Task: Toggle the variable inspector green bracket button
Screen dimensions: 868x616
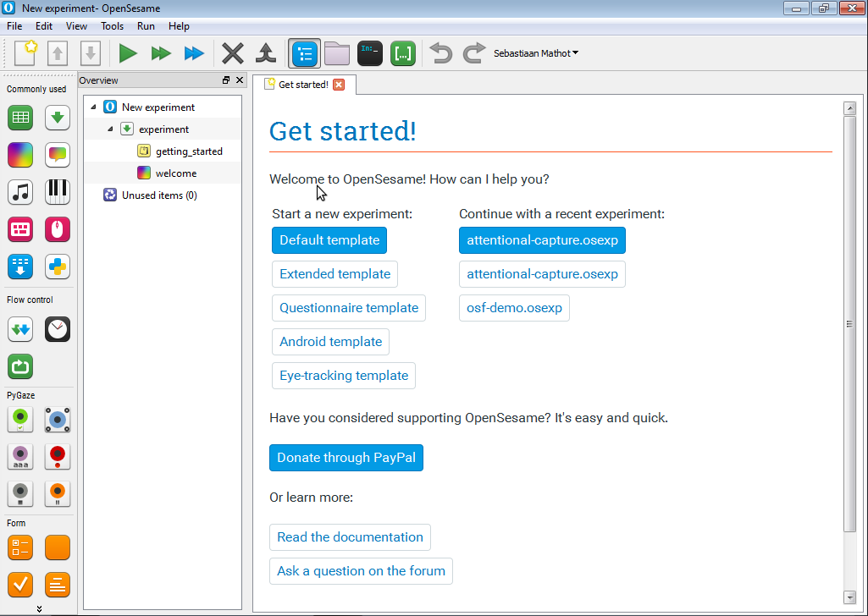Action: [x=403, y=53]
